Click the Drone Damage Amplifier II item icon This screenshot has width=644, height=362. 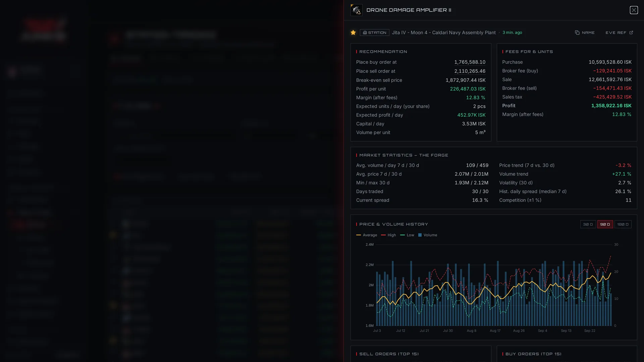click(x=356, y=10)
